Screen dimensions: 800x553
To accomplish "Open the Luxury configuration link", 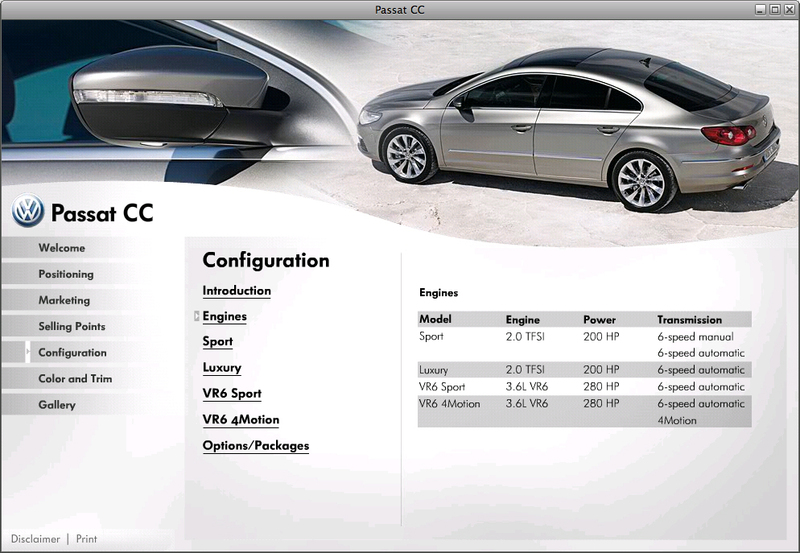I will click(222, 368).
